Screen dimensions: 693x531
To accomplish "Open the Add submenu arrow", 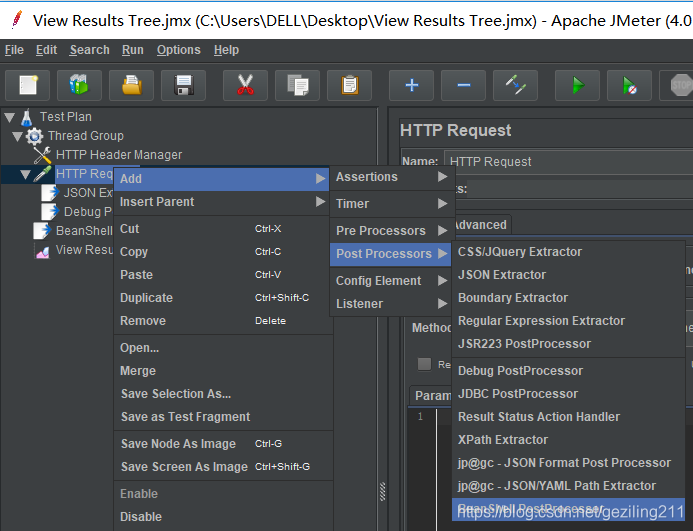I will (x=320, y=179).
